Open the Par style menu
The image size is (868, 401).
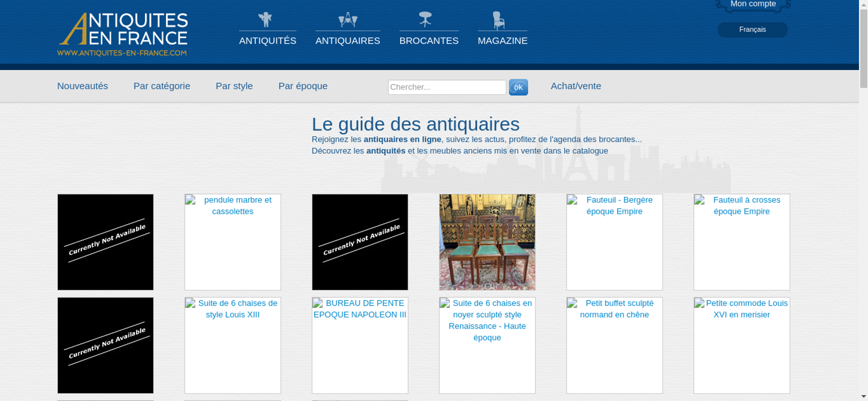234,86
